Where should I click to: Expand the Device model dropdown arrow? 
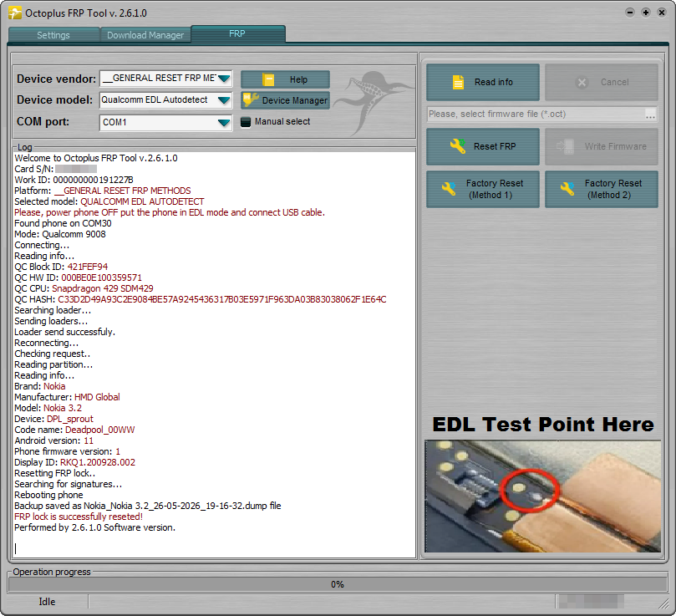(224, 100)
